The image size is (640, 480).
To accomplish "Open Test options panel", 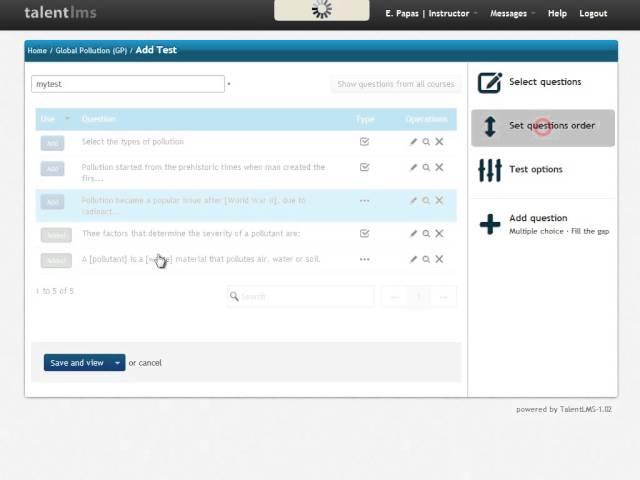I will 543,170.
